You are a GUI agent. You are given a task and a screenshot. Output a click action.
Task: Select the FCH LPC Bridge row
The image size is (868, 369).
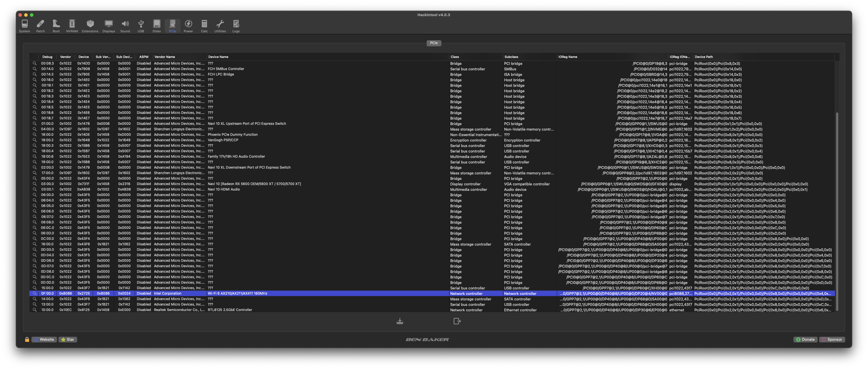pyautogui.click(x=432, y=75)
